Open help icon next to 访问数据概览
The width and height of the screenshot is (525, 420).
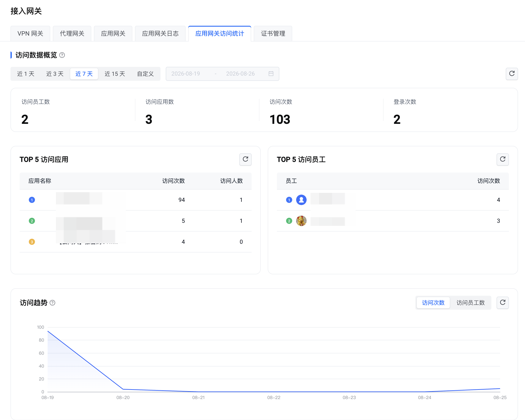click(62, 55)
